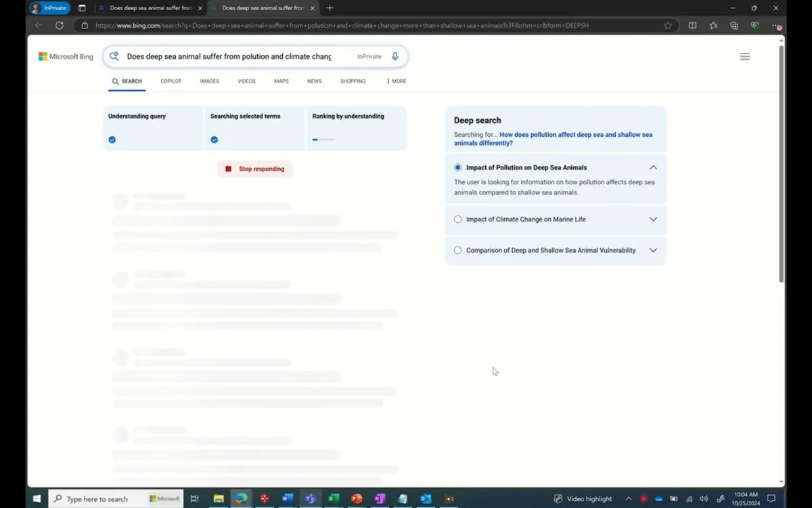Open PowerPoint from the taskbar
Viewport: 812px width, 508px height.
(x=357, y=499)
